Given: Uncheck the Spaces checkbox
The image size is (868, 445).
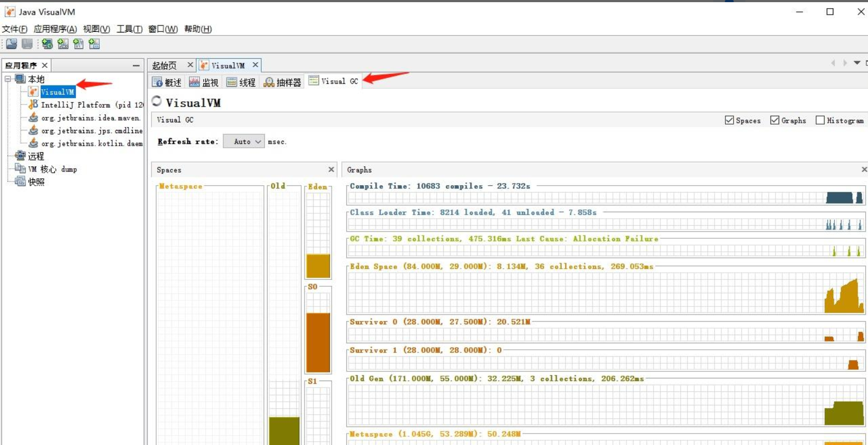Looking at the screenshot, I should tap(729, 120).
